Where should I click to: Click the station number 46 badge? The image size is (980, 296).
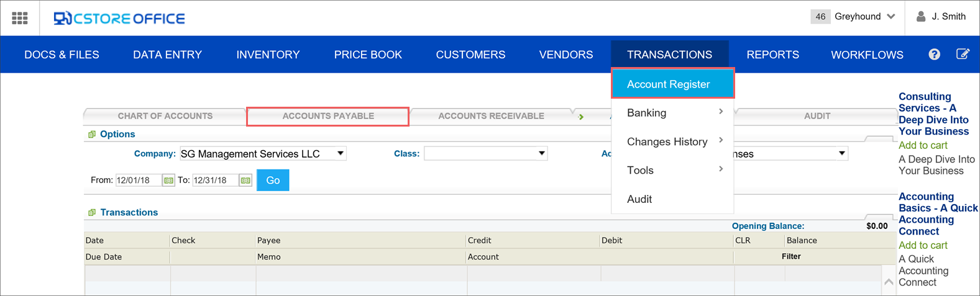click(x=820, y=17)
